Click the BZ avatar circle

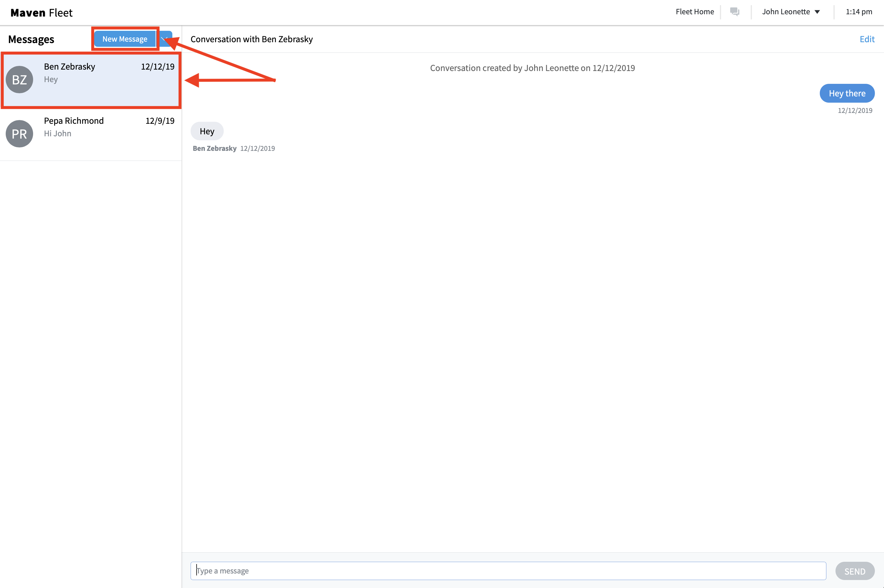pyautogui.click(x=19, y=80)
